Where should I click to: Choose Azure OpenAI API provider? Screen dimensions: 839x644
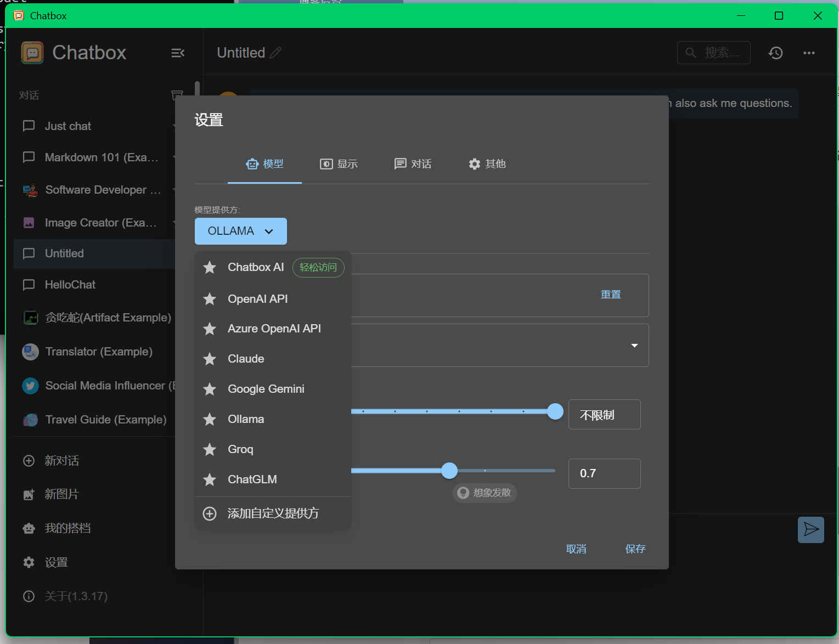[273, 329]
